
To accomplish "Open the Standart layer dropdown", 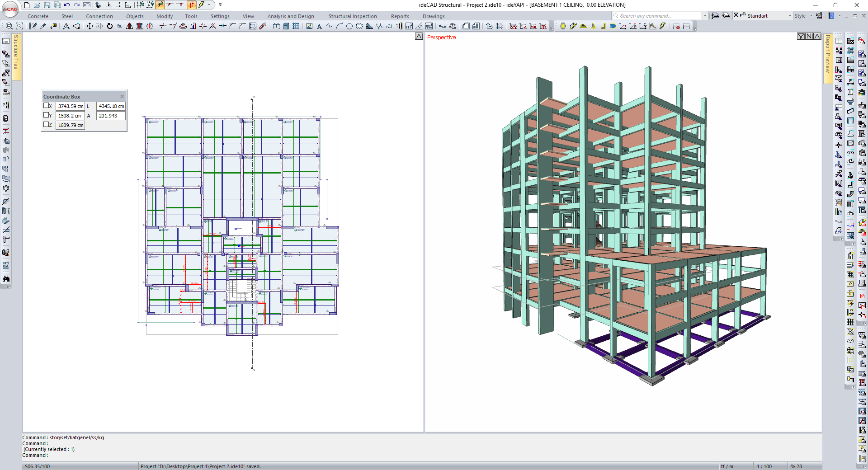I will pyautogui.click(x=790, y=16).
